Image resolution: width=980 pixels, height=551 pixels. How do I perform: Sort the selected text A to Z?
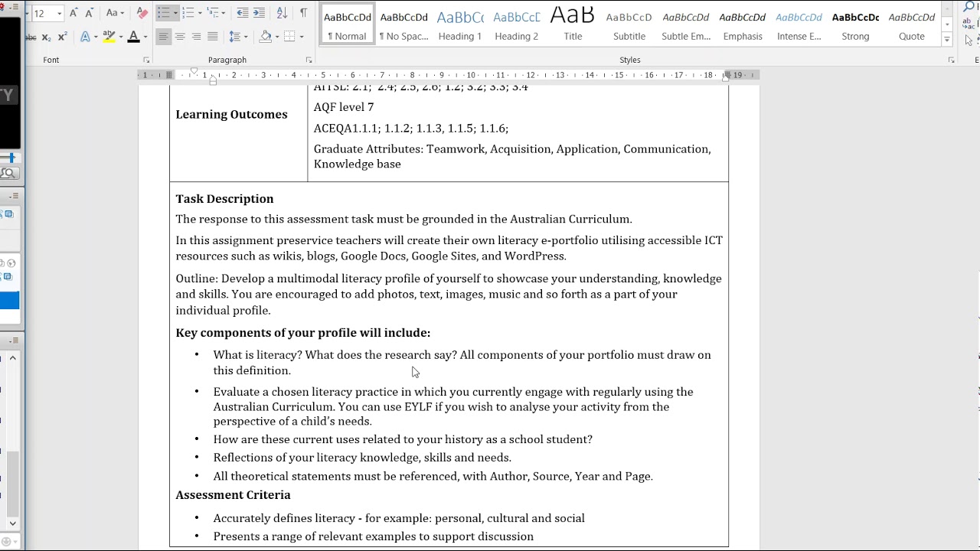[282, 13]
